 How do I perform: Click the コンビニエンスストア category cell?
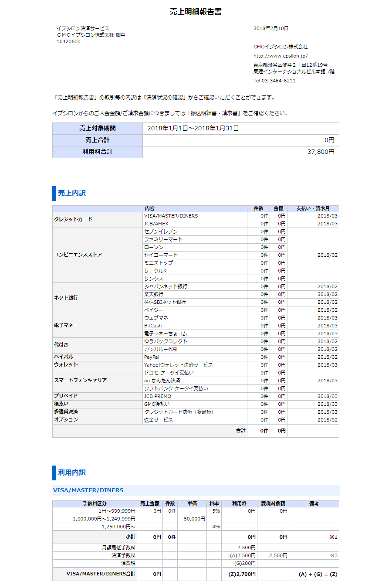click(x=98, y=255)
